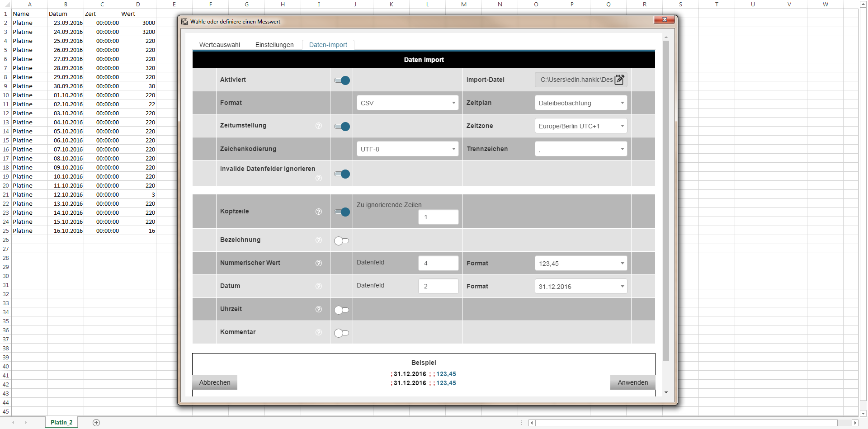Select spreadsheet column W header
The height and width of the screenshot is (429, 868).
tap(825, 5)
